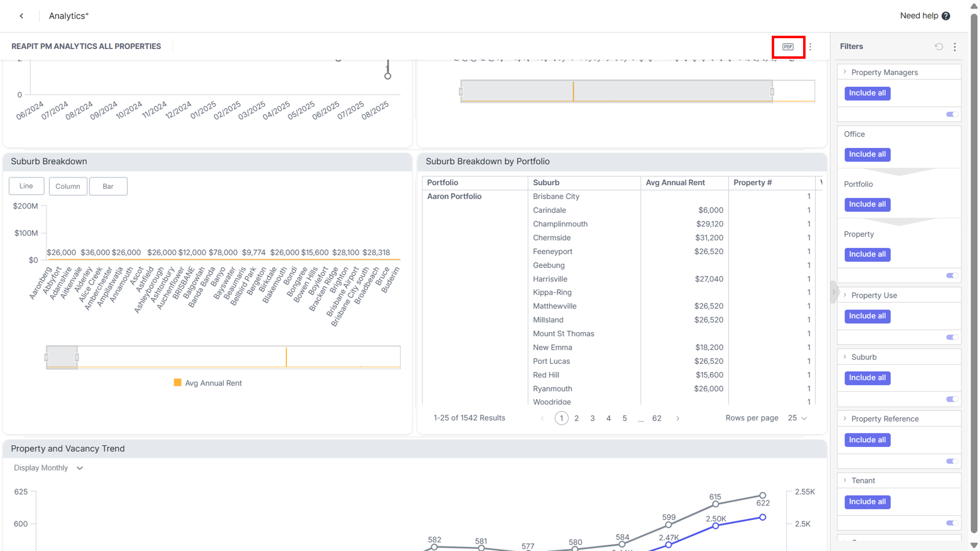Image resolution: width=980 pixels, height=551 pixels.
Task: Open the dashboard three-dot options menu
Action: (810, 47)
